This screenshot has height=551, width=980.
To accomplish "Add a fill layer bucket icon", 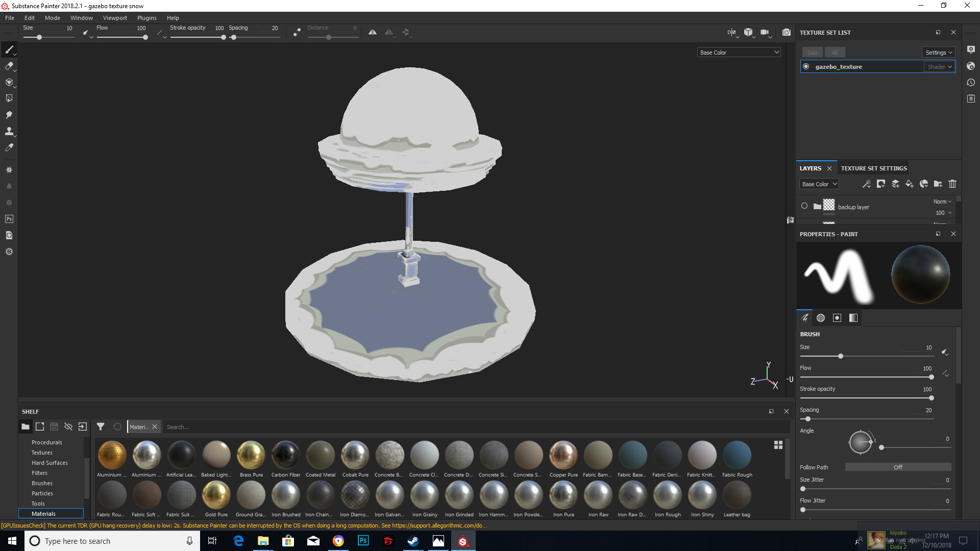I will coord(910,184).
